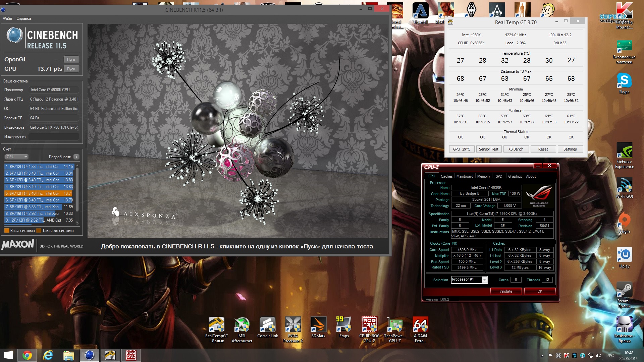
Task: Open the Wi-Fi GO! desktop icon
Action: (624, 188)
